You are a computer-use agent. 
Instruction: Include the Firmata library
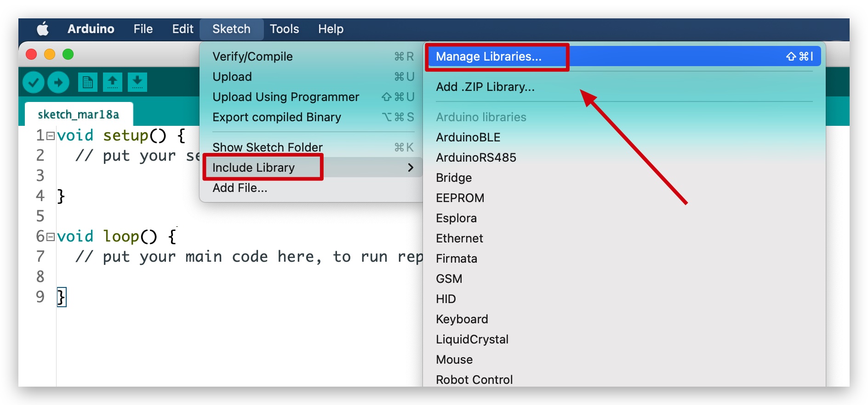coord(624,259)
